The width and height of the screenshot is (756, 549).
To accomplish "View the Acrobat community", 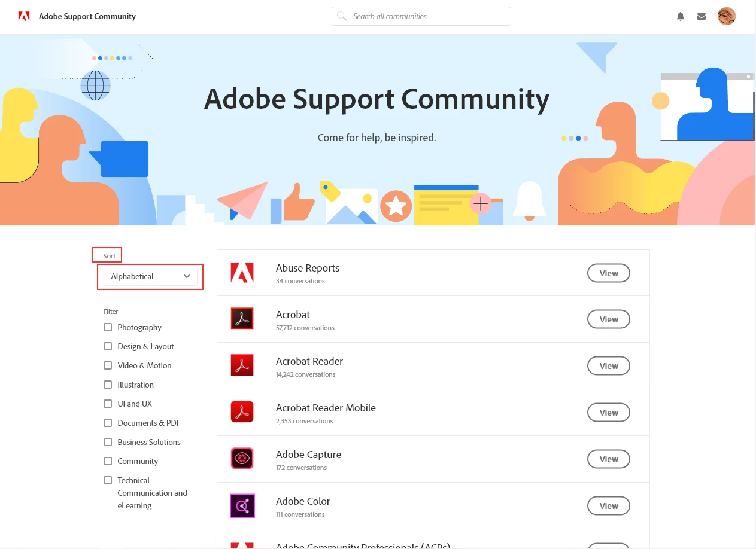I will click(x=609, y=319).
